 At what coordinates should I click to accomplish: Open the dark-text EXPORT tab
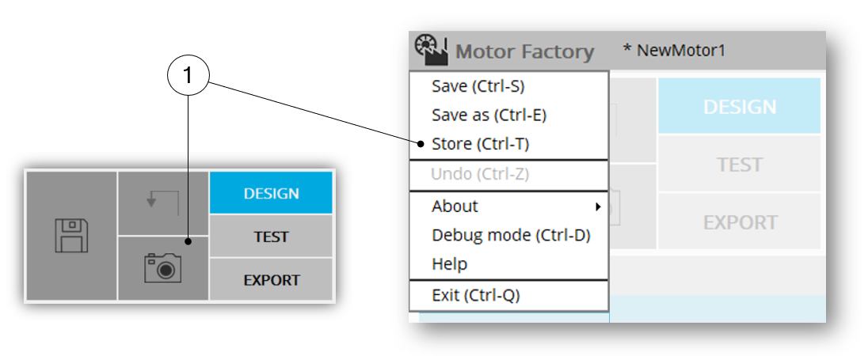[271, 280]
